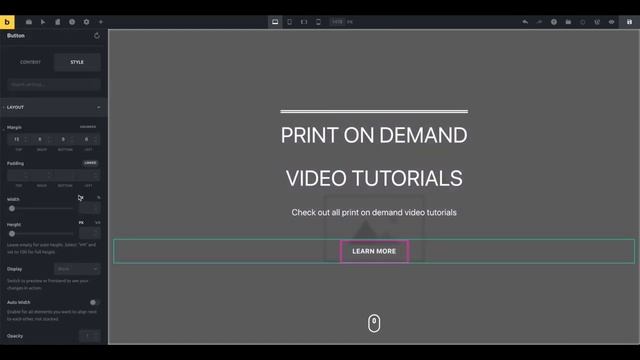Enable the Auto Width toggle
The height and width of the screenshot is (360, 640).
(x=94, y=302)
